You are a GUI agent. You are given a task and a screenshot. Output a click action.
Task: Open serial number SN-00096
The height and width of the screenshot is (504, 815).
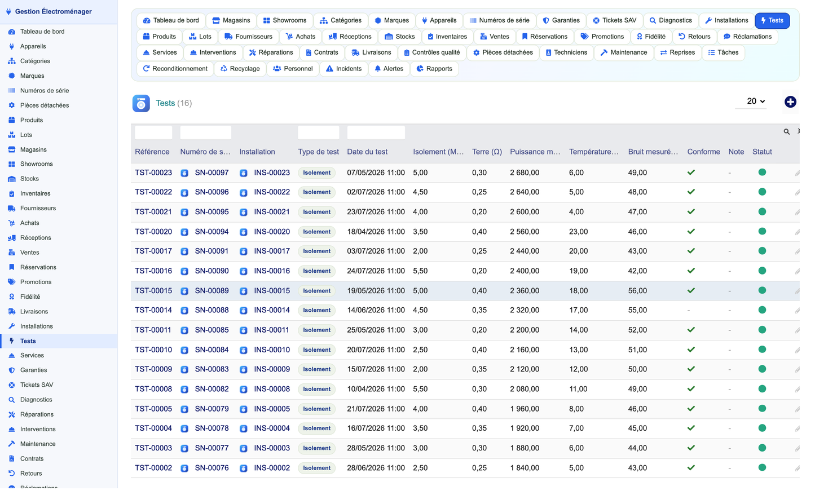pyautogui.click(x=212, y=192)
